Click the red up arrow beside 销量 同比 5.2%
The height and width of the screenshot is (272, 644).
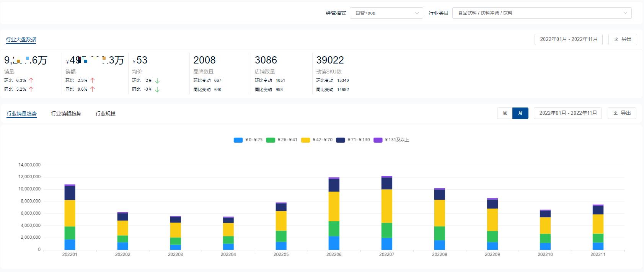pos(31,89)
